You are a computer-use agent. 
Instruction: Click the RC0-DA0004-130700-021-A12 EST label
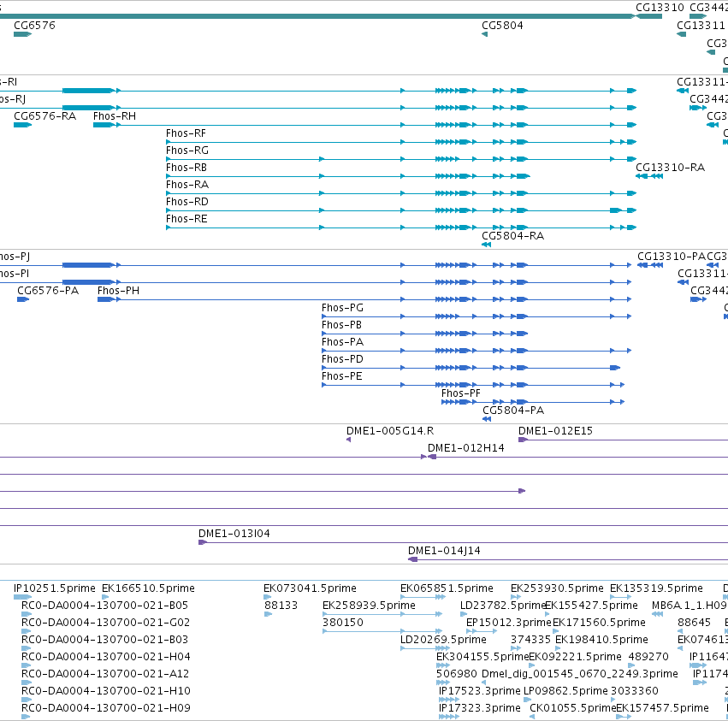105,674
